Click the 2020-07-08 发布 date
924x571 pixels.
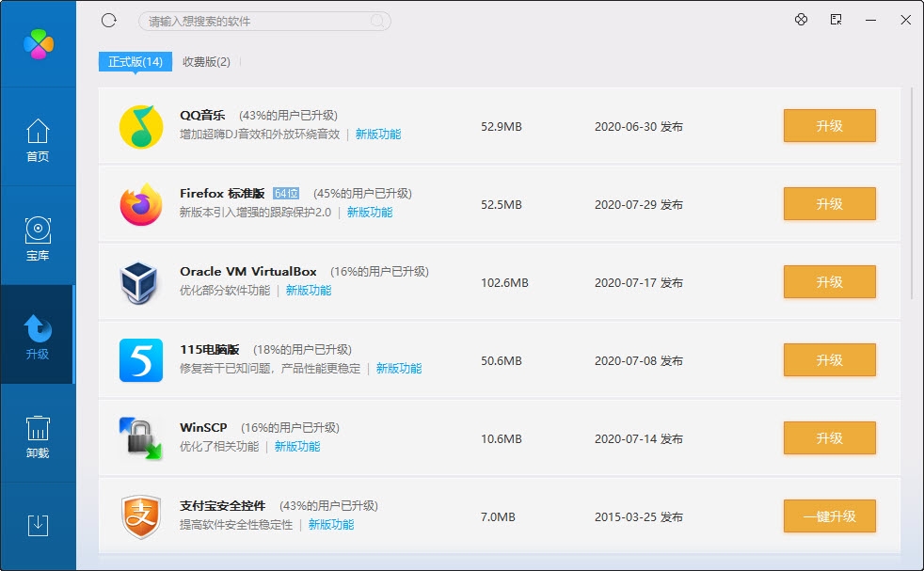tap(639, 360)
